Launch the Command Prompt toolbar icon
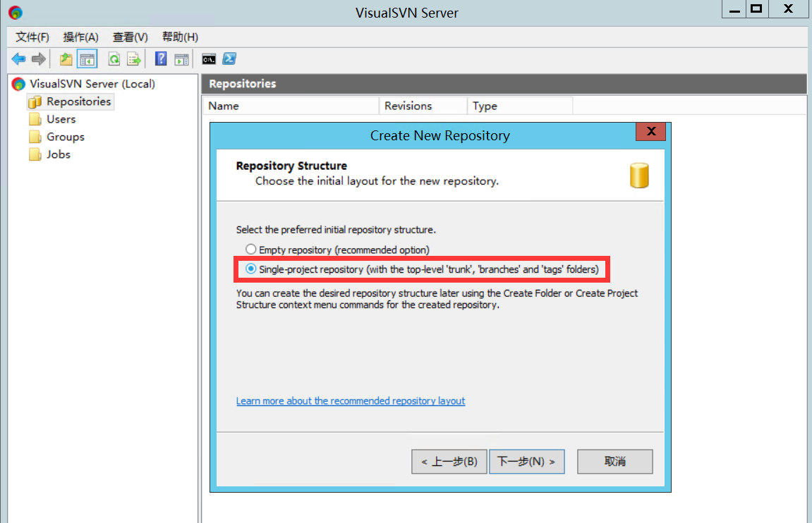The width and height of the screenshot is (812, 523). (209, 59)
